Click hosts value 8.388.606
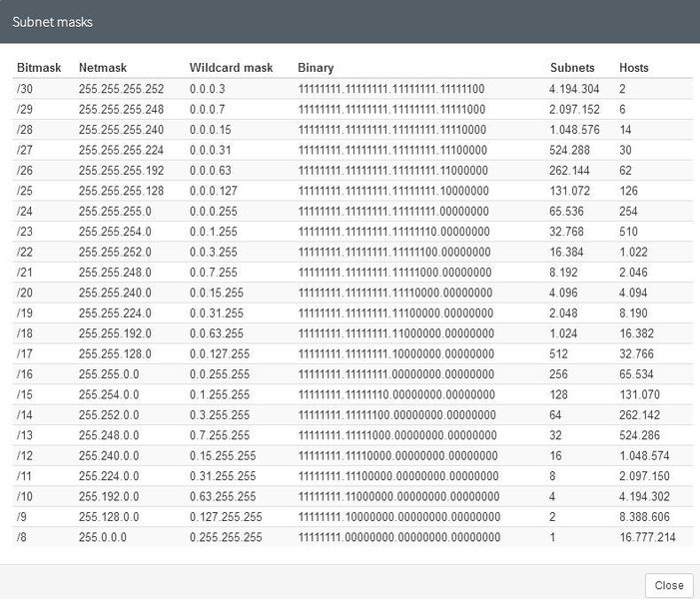 tap(644, 517)
